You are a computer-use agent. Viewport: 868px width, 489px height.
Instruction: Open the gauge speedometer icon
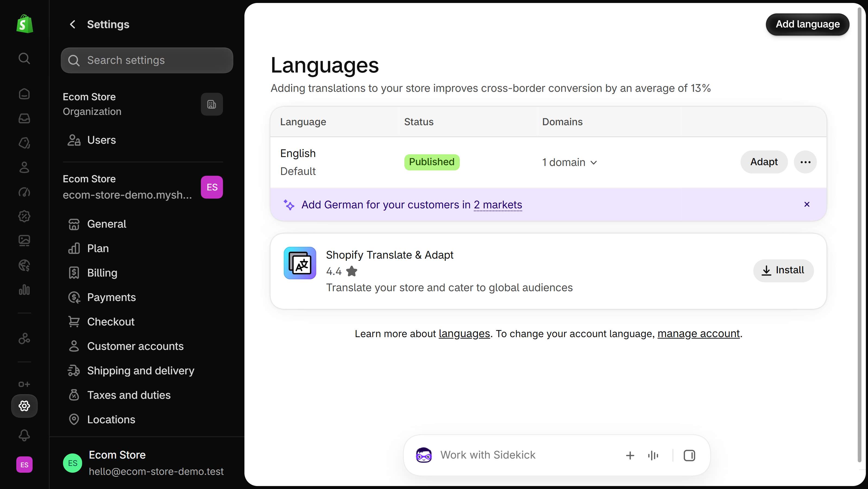click(24, 192)
